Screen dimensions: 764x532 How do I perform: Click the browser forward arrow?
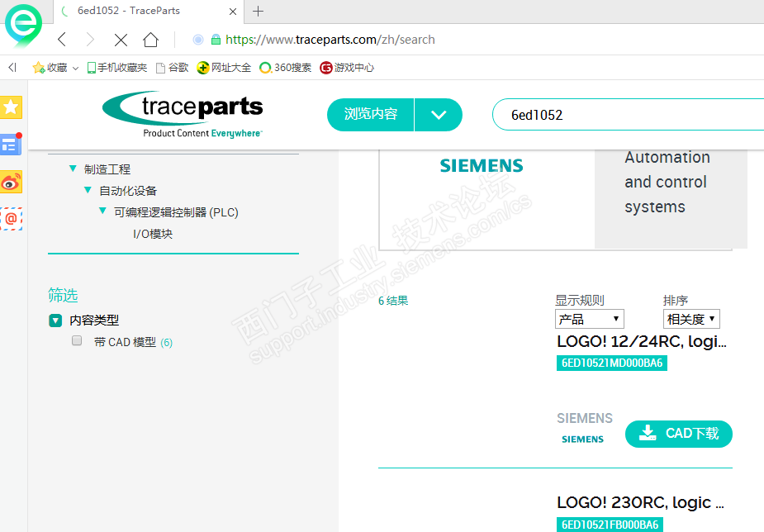90,40
